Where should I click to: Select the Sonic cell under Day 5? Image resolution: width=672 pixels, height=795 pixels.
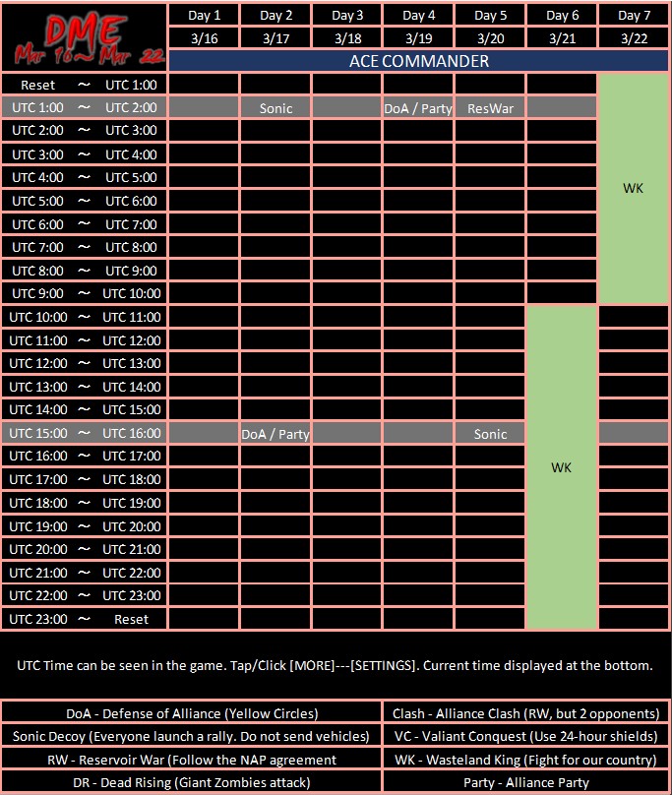490,434
